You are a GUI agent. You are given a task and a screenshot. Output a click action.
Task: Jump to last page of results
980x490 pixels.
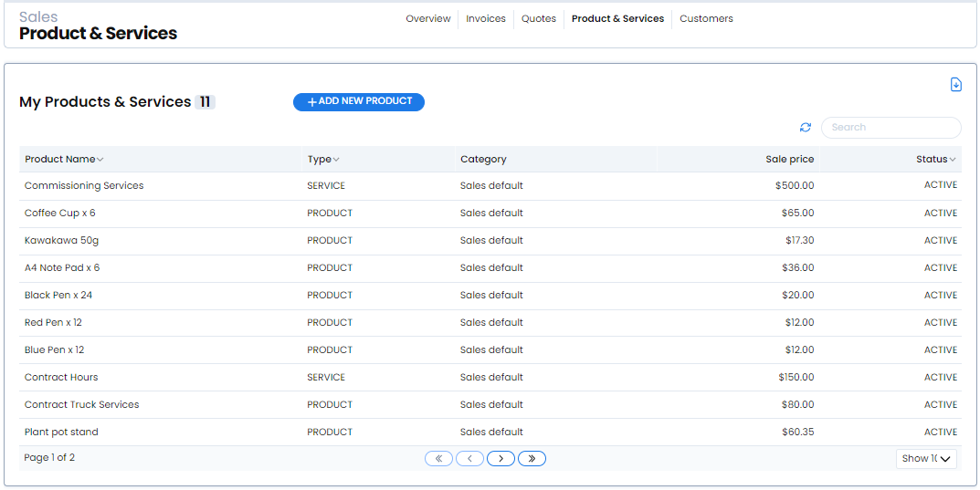[532, 459]
